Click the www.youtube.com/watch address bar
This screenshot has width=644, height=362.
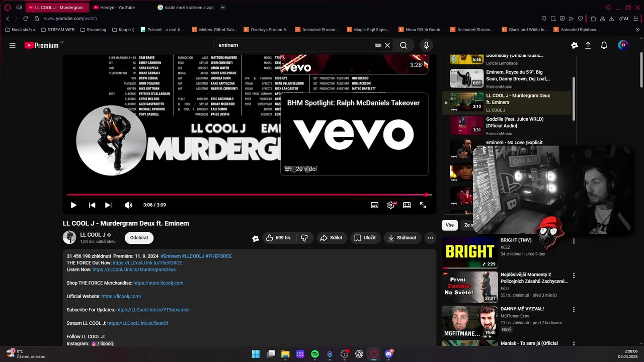[70, 19]
